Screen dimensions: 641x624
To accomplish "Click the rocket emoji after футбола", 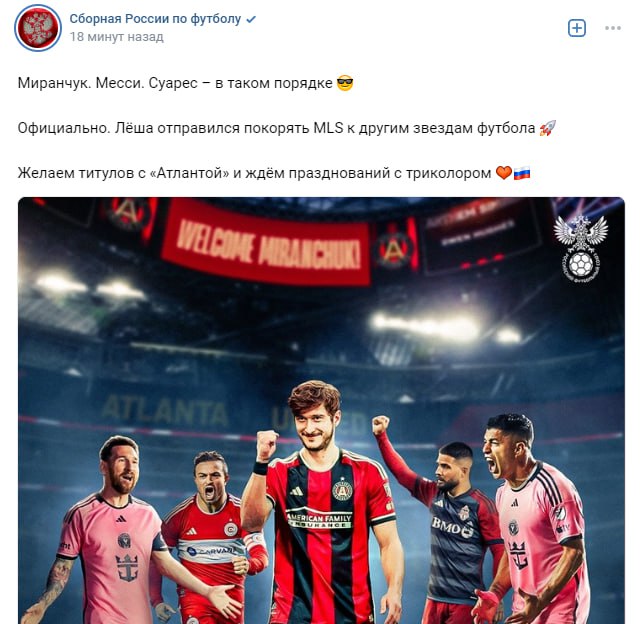I will (547, 128).
